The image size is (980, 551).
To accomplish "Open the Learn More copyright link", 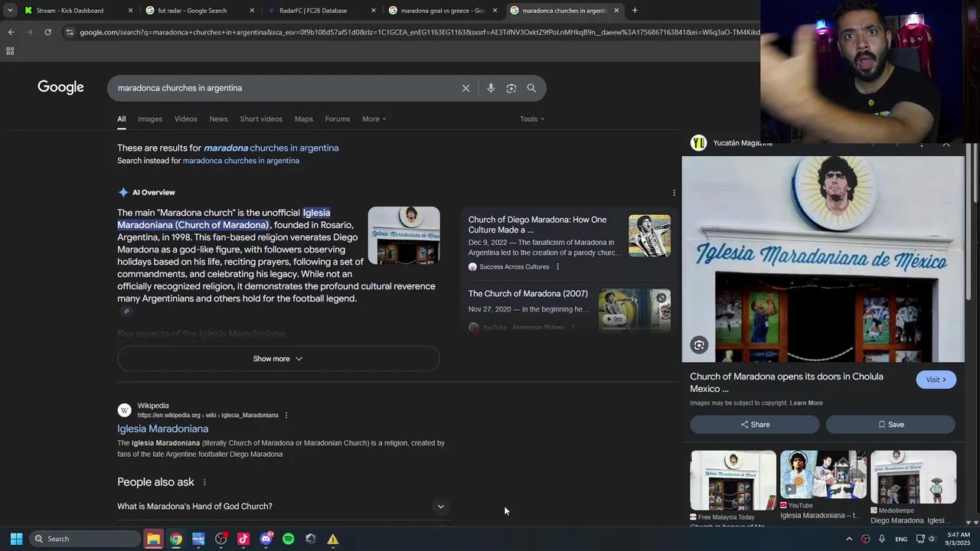I will coord(806,403).
